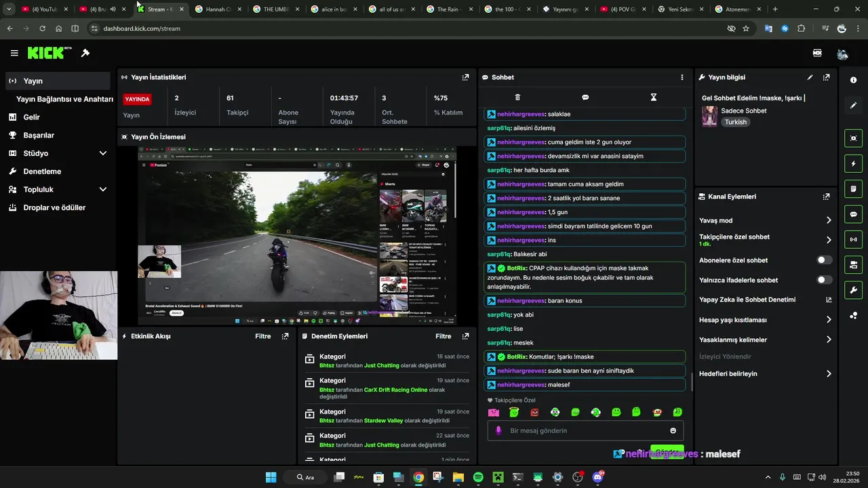868x488 pixels.
Task: Select Yayın in the left sidebar
Action: 57,81
